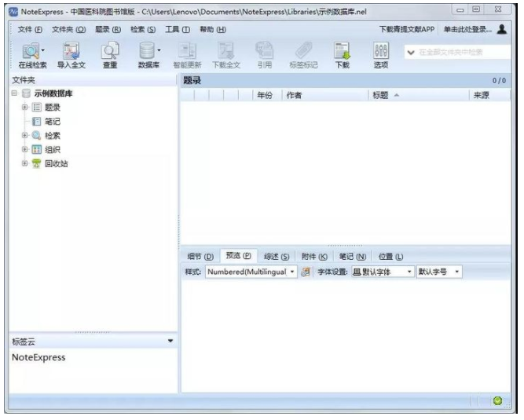Switch to the 预览 (P) tab

click(239, 256)
